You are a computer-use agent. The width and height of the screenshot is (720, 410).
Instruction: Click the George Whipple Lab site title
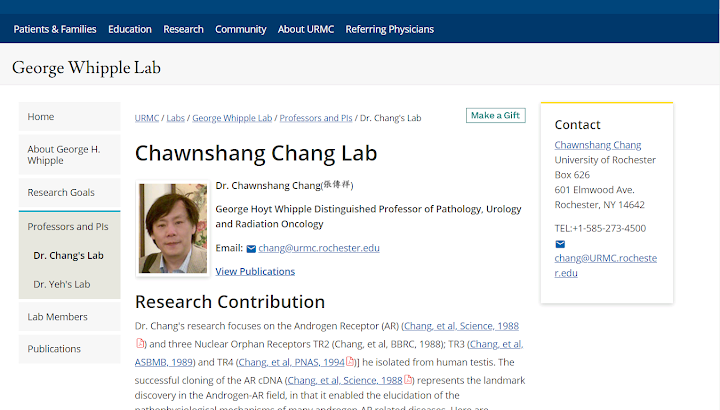[x=86, y=68]
